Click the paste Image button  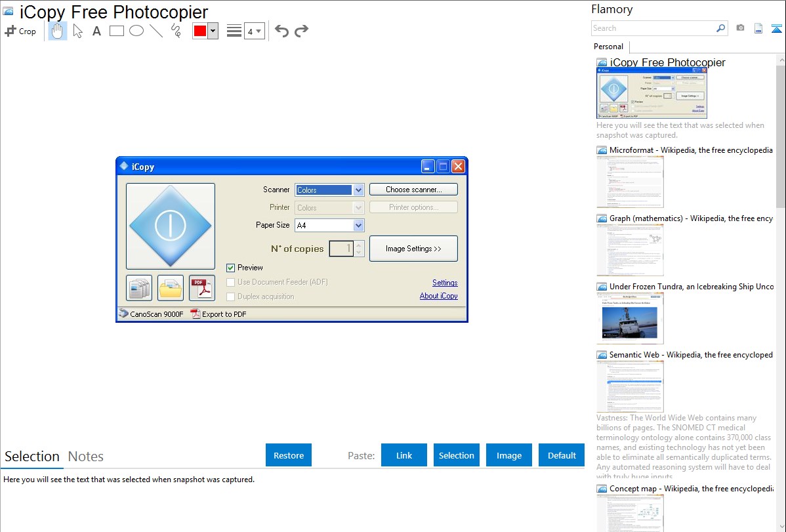508,455
